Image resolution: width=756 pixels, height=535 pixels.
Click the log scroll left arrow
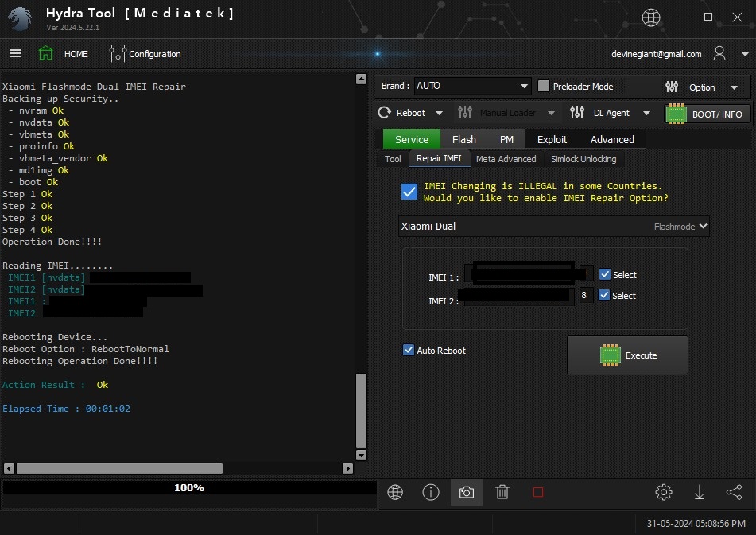coord(9,468)
